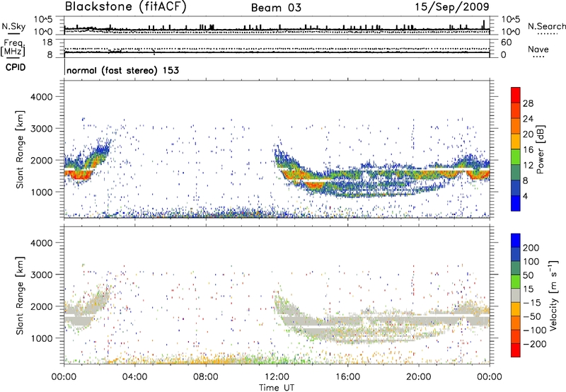Click the "-100" label on Velocity colorbar

(x=535, y=330)
